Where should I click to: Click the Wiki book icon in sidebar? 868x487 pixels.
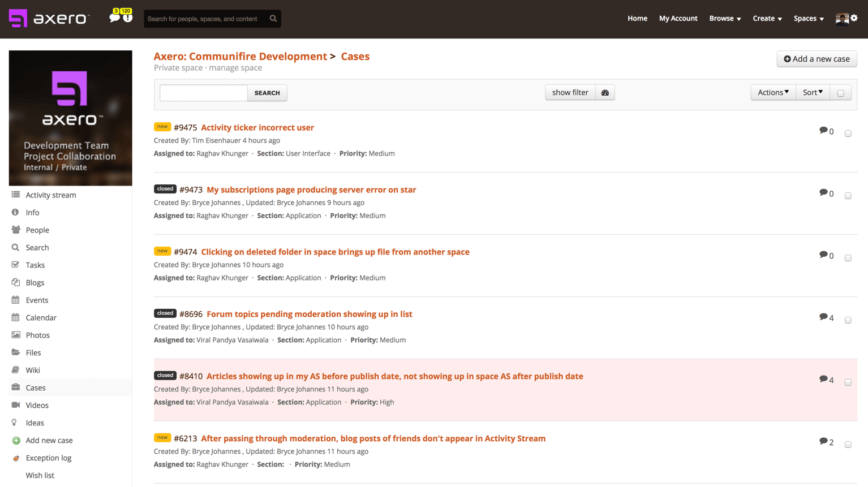click(15, 370)
